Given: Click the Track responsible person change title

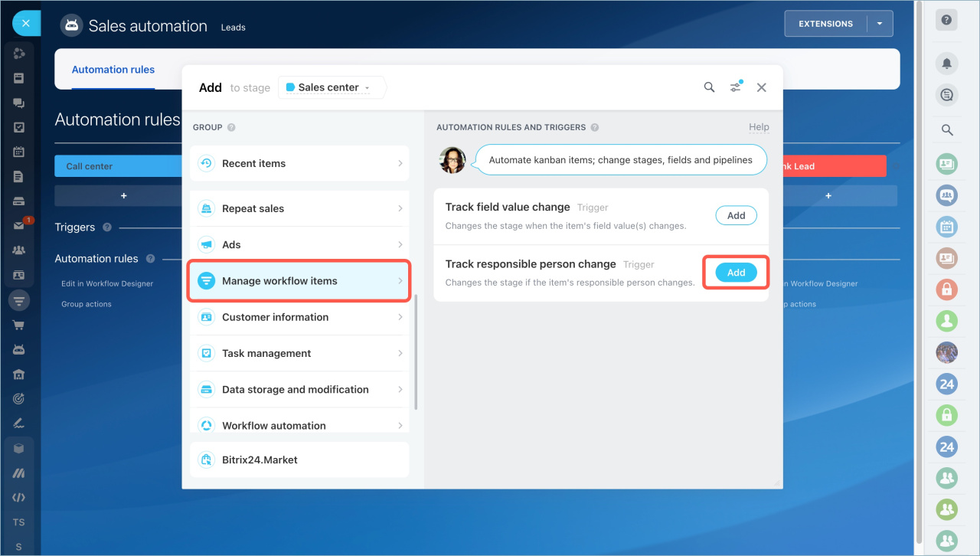Looking at the screenshot, I should click(531, 264).
